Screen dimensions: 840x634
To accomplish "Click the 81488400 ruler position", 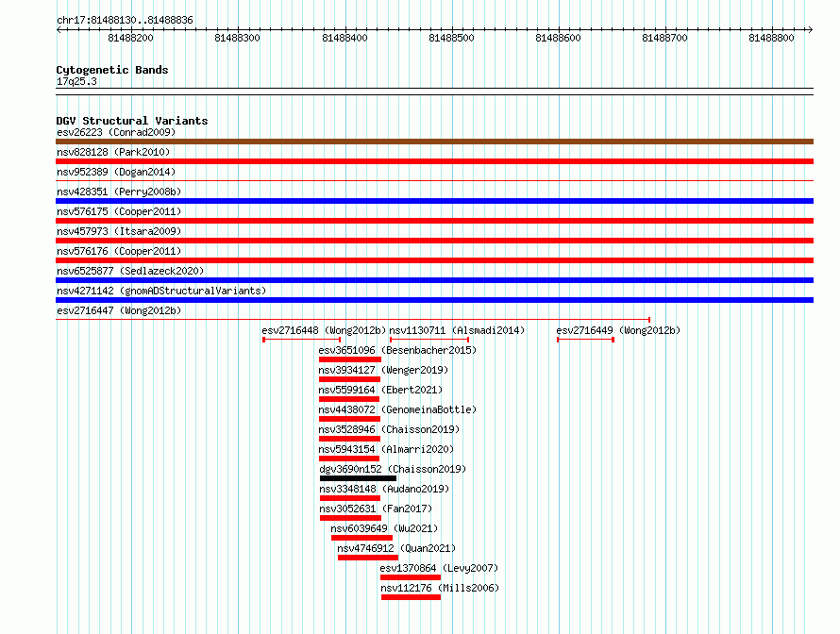I will click(344, 38).
